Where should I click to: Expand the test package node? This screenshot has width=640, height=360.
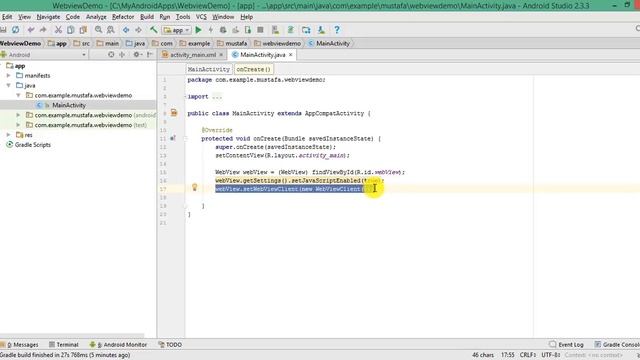pyautogui.click(x=18, y=125)
